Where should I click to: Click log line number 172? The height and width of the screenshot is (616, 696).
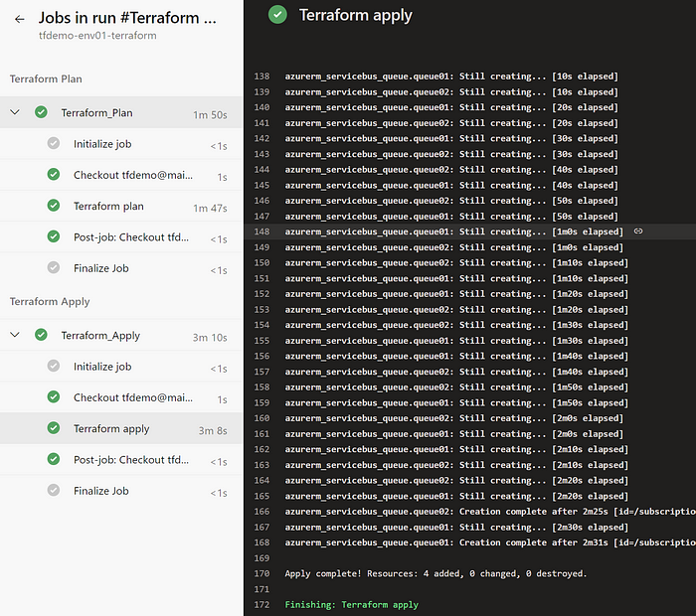261,604
